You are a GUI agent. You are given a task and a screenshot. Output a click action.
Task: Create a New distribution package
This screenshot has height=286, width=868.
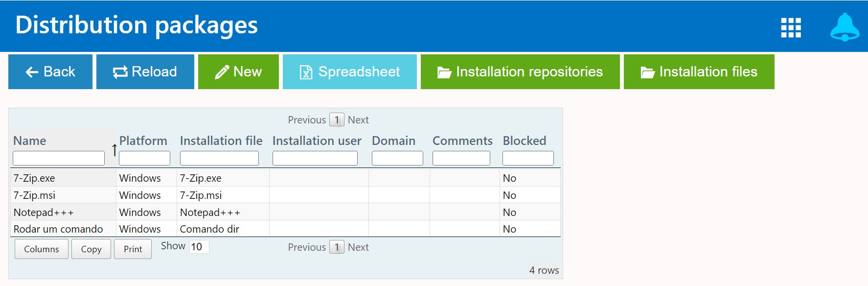click(238, 72)
